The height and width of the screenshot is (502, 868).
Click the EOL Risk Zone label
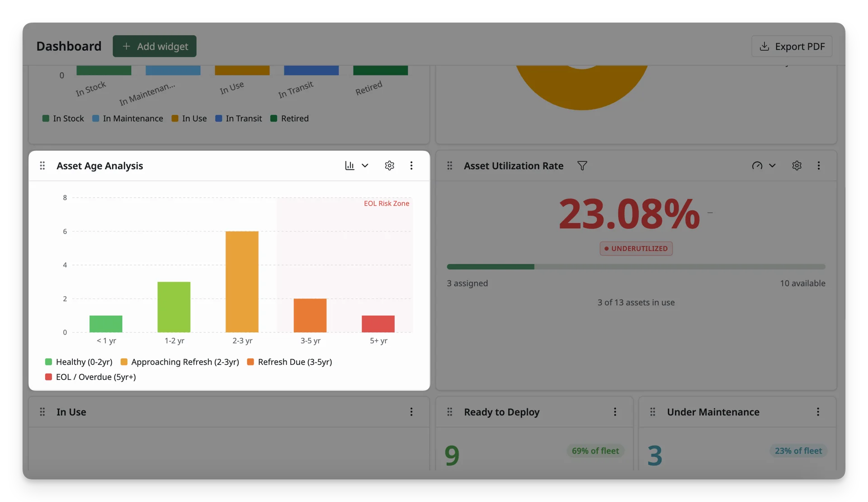coord(387,204)
